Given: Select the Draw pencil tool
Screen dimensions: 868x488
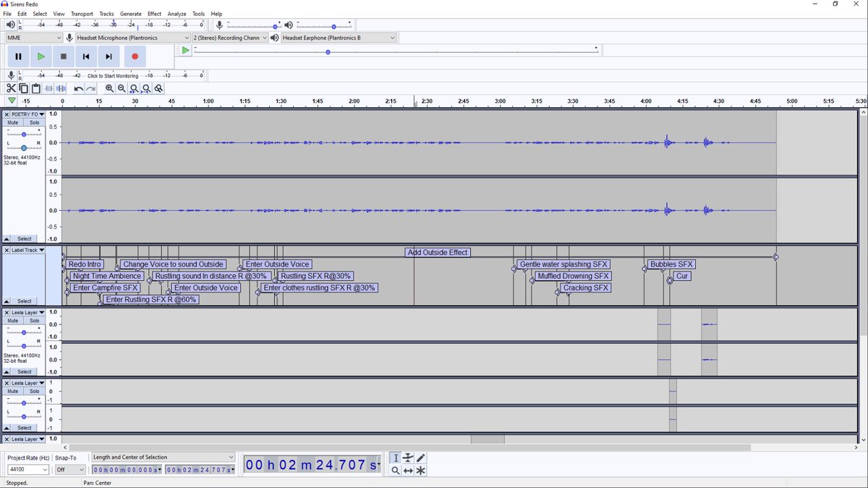Looking at the screenshot, I should (x=421, y=458).
